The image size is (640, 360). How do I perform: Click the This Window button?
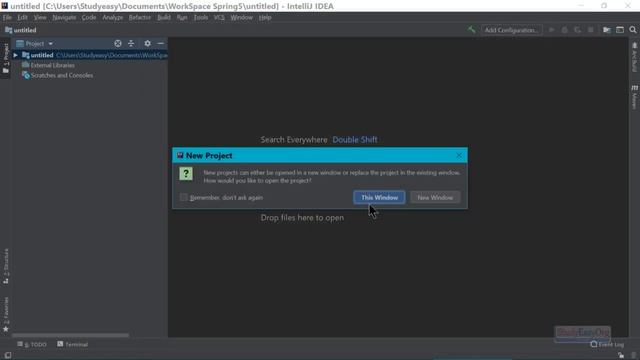[x=379, y=198]
